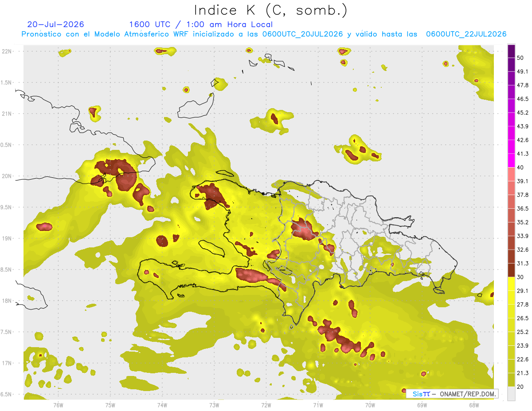Click the latitude axis label "20N"
The height and width of the screenshot is (411, 532).
point(6,176)
